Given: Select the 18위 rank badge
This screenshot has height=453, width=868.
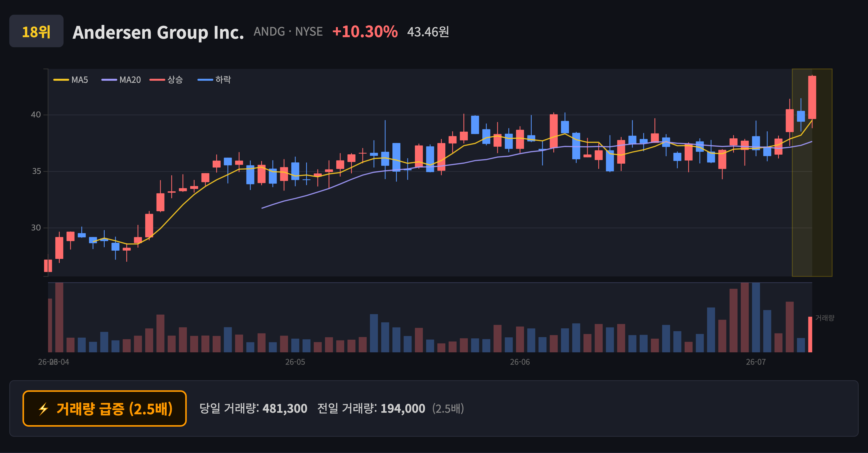Looking at the screenshot, I should coord(36,31).
